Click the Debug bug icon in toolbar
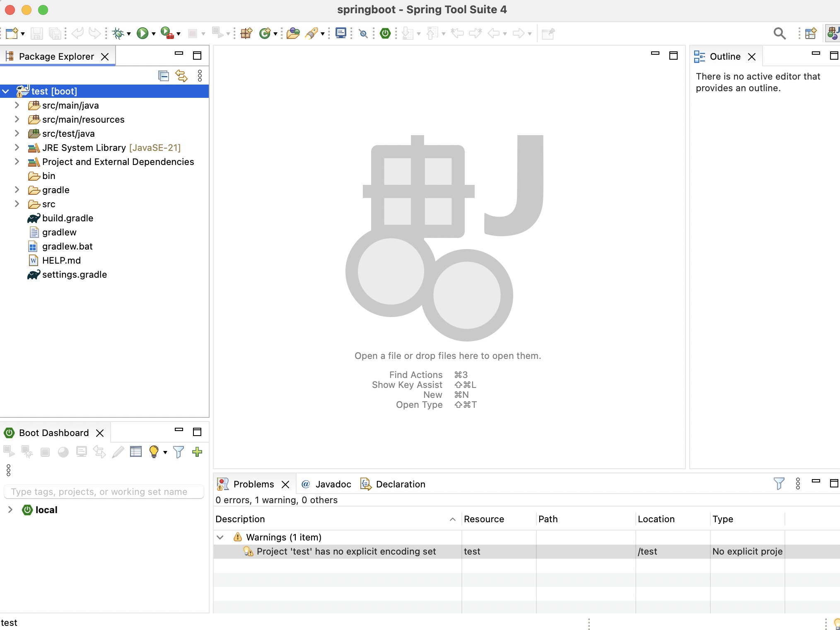This screenshot has width=840, height=630. (118, 33)
